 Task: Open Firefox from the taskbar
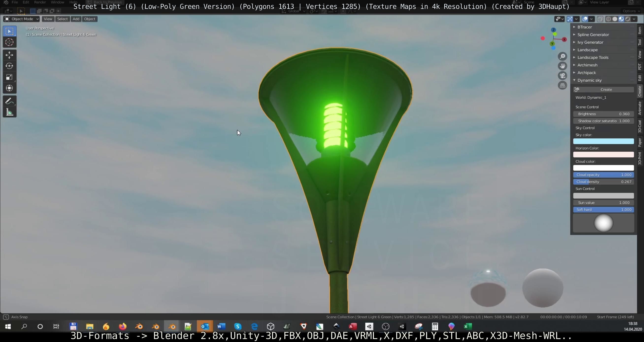coord(122,326)
